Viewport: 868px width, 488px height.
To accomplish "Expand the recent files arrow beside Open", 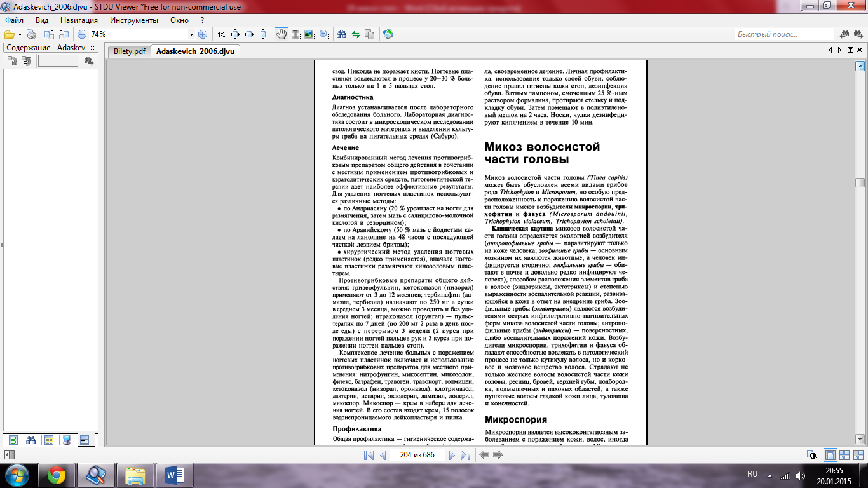I will tap(20, 34).
